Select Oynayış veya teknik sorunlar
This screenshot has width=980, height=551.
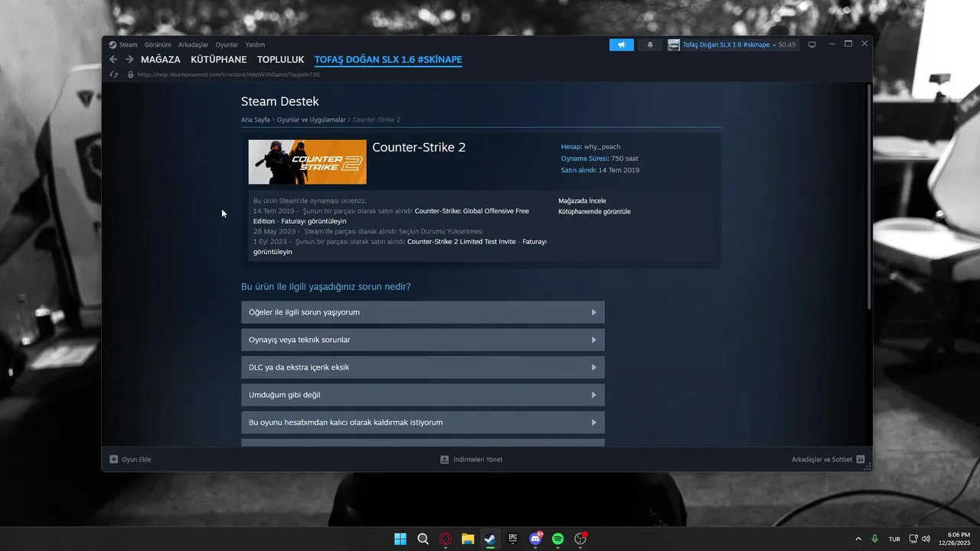tap(423, 340)
